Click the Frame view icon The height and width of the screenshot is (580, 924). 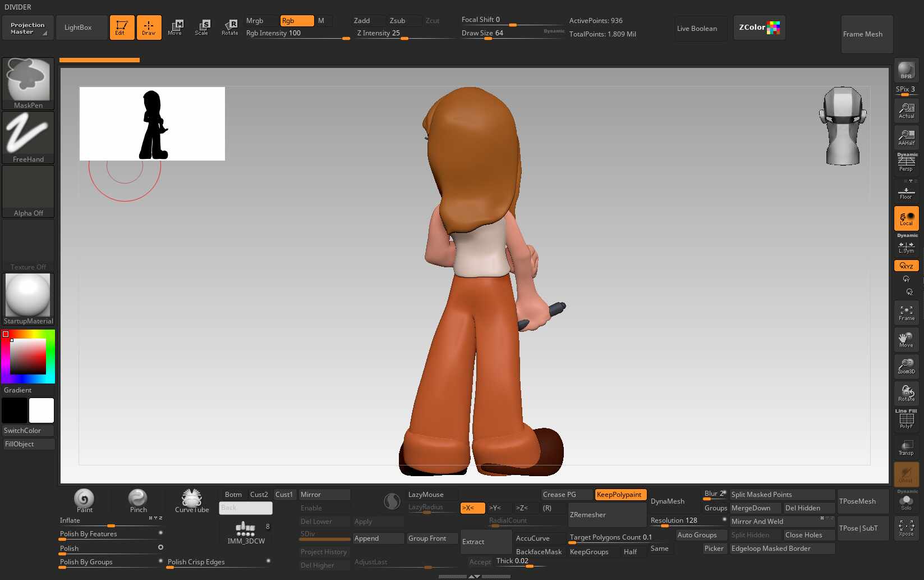coord(906,313)
